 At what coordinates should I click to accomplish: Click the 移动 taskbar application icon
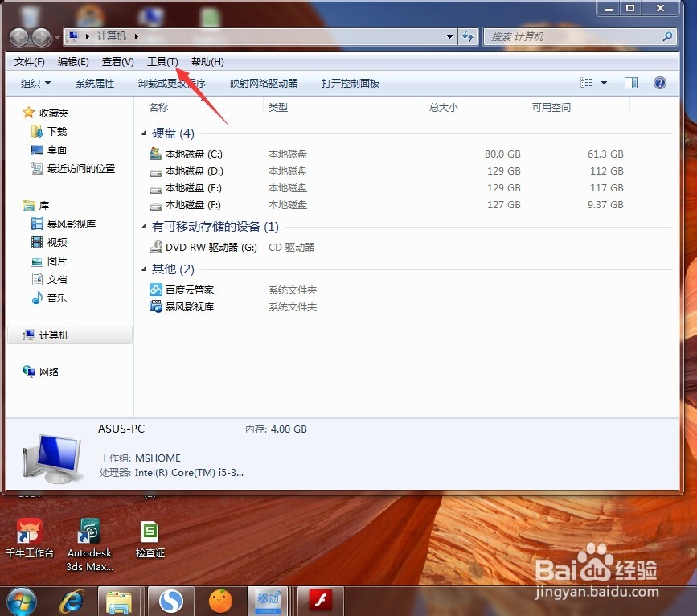(269, 601)
